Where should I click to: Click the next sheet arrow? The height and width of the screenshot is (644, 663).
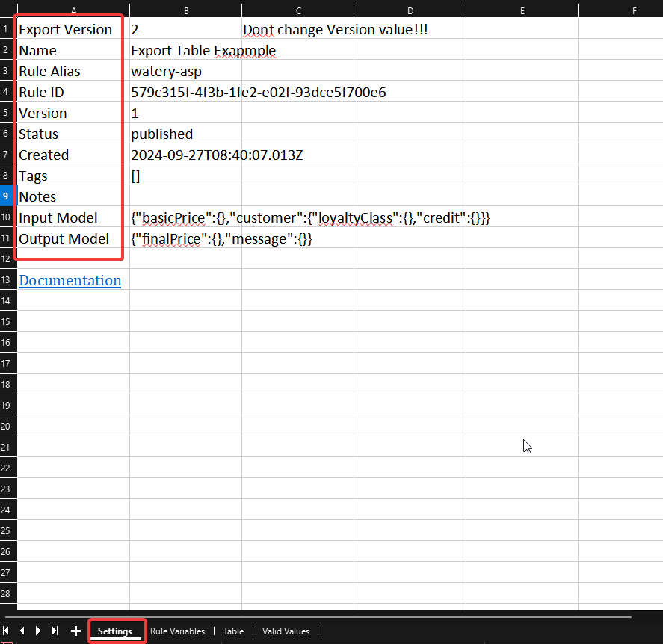(37, 631)
